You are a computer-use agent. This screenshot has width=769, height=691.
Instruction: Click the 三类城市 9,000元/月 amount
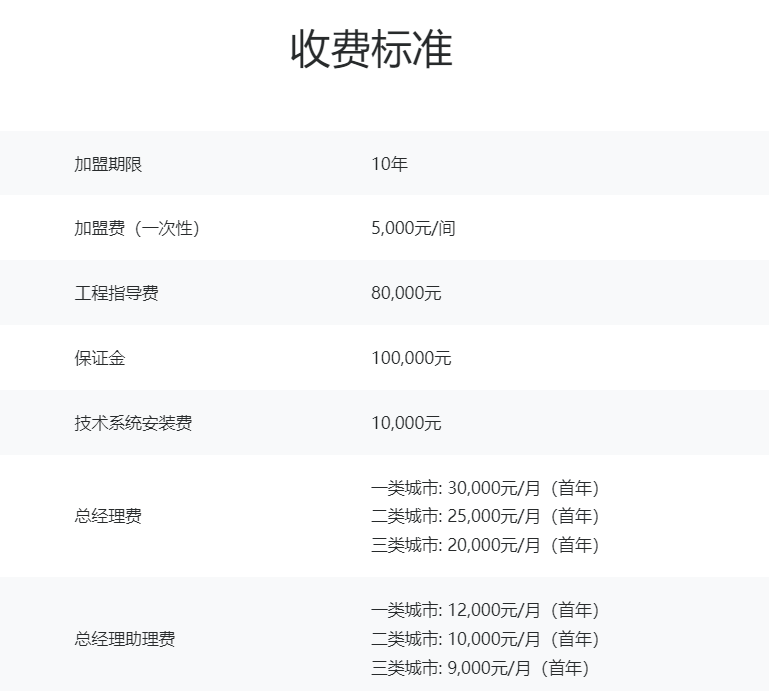[489, 668]
